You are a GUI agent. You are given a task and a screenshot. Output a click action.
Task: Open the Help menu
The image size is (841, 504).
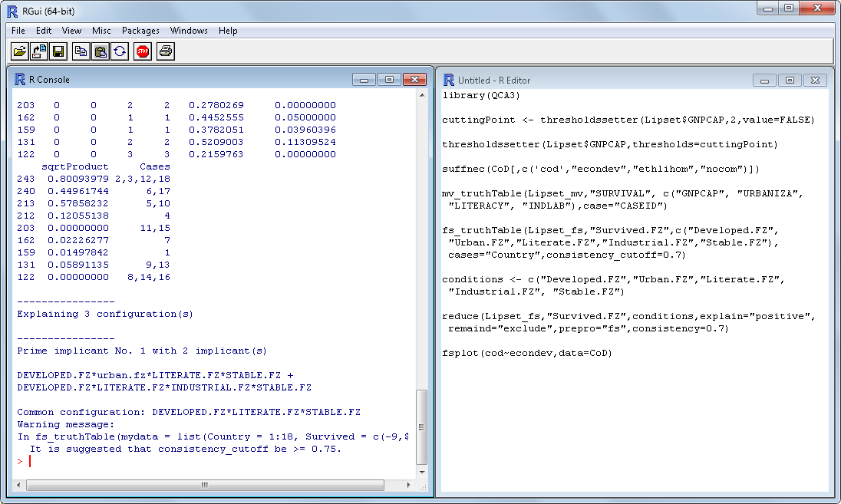(x=228, y=31)
